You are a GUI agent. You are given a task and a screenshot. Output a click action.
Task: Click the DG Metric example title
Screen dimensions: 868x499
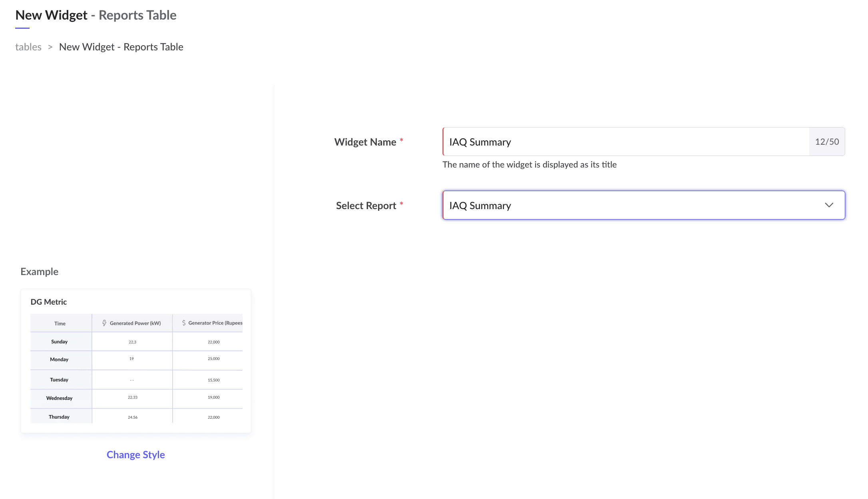(x=49, y=302)
